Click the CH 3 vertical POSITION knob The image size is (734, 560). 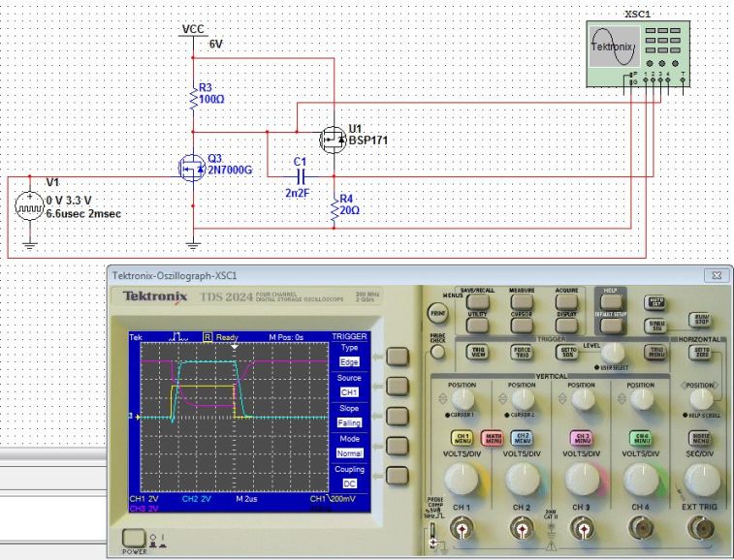tap(582, 399)
